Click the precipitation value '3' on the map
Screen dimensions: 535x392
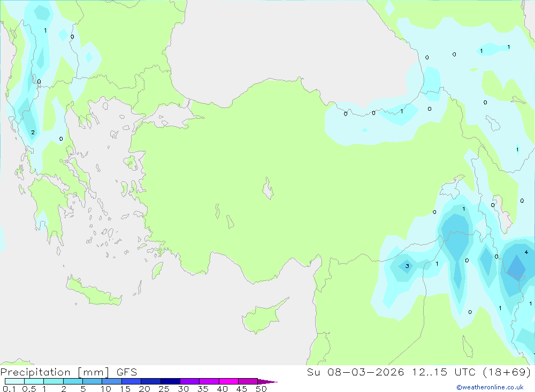click(x=407, y=266)
